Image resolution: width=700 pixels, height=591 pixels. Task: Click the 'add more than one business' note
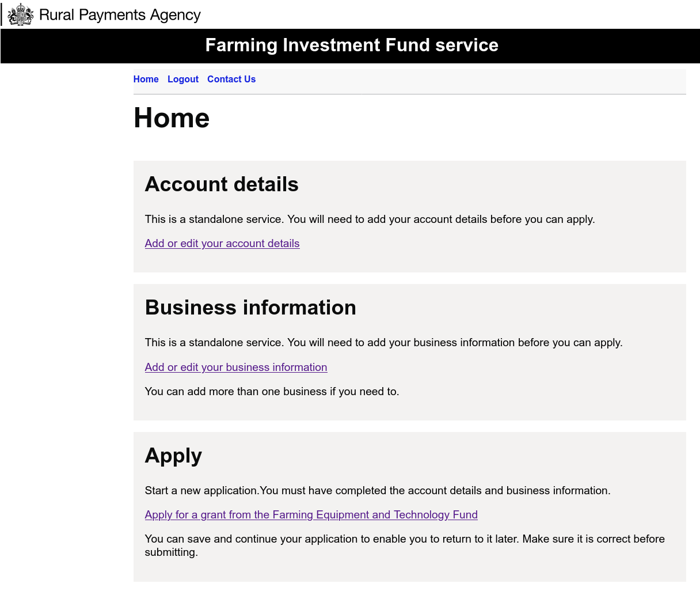click(272, 392)
